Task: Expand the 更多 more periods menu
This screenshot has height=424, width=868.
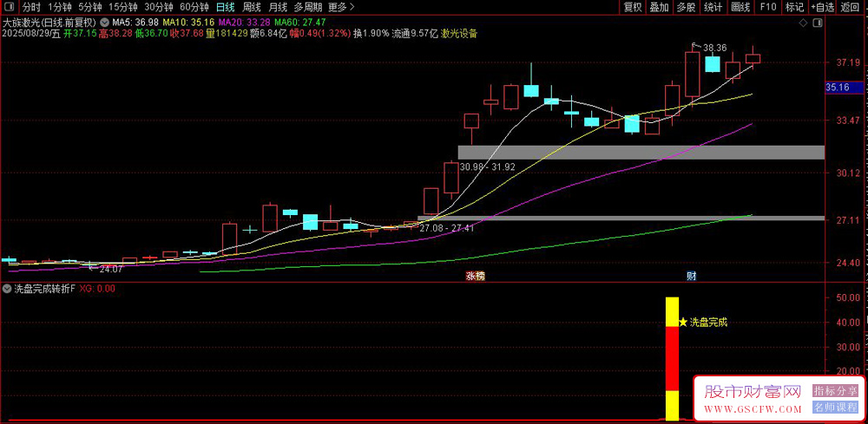Action: [341, 7]
